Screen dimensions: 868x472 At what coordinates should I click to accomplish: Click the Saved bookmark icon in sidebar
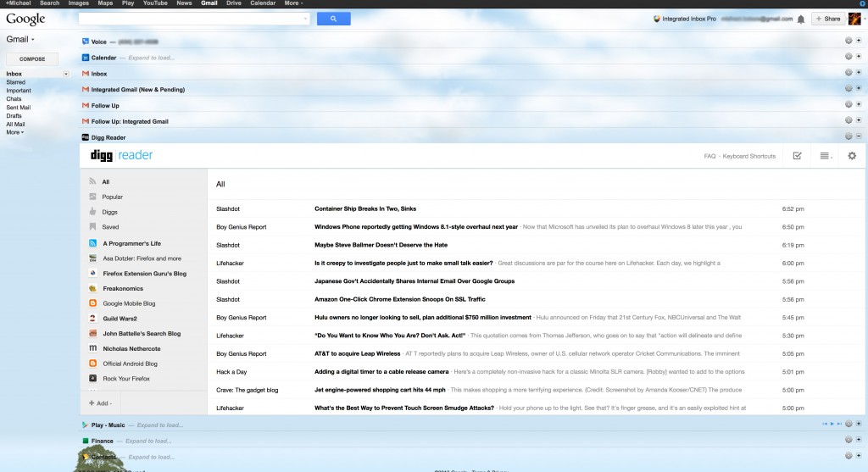coord(93,227)
